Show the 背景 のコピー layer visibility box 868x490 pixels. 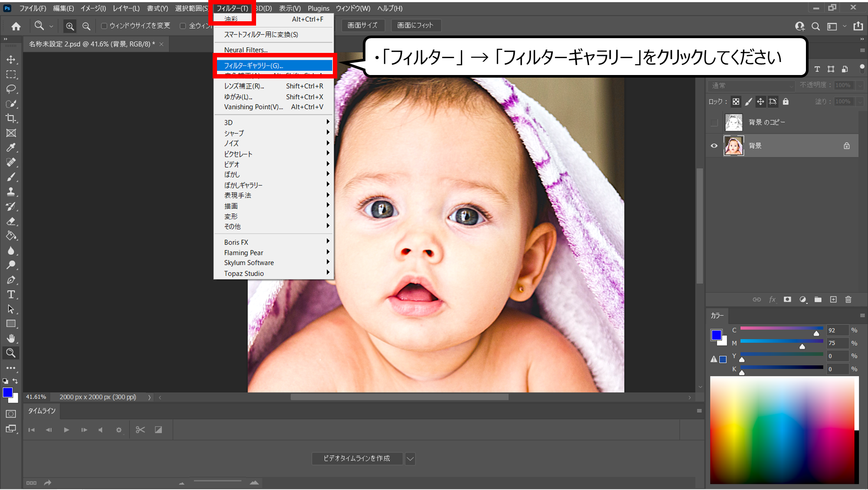tap(714, 123)
